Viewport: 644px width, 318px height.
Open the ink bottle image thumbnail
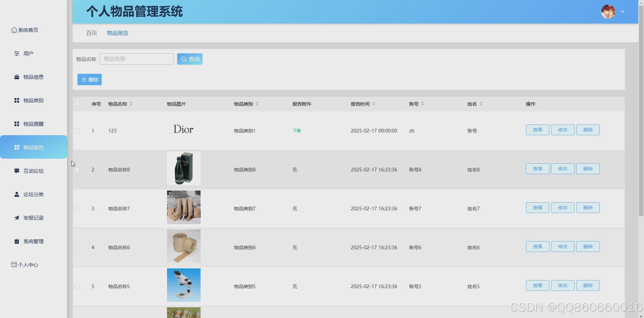click(x=184, y=168)
